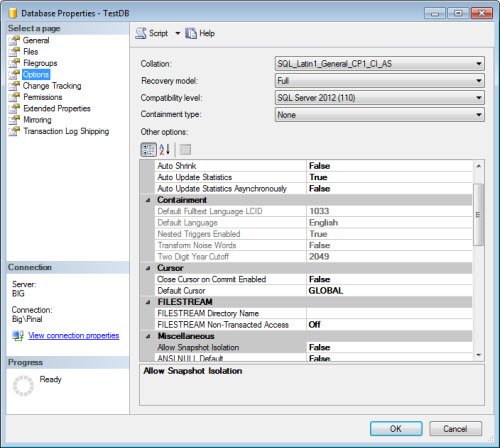
Task: Click the Script button label
Action: (159, 33)
